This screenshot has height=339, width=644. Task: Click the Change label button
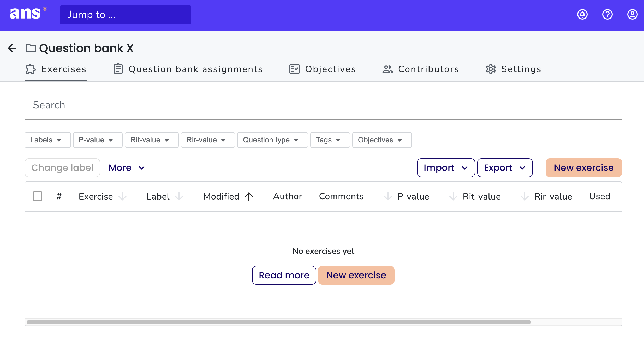tap(62, 168)
